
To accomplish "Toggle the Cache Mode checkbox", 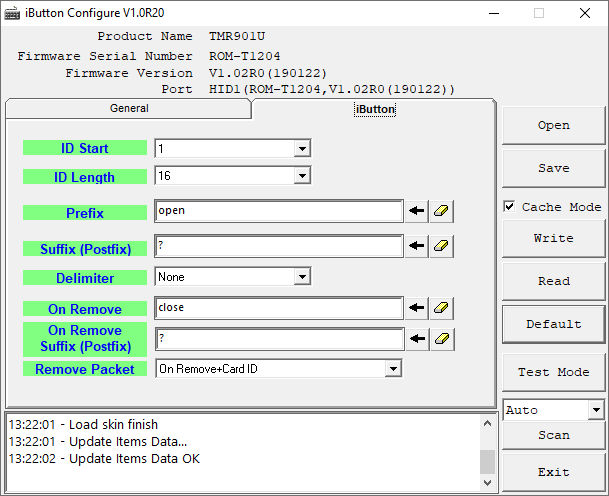I will point(510,207).
